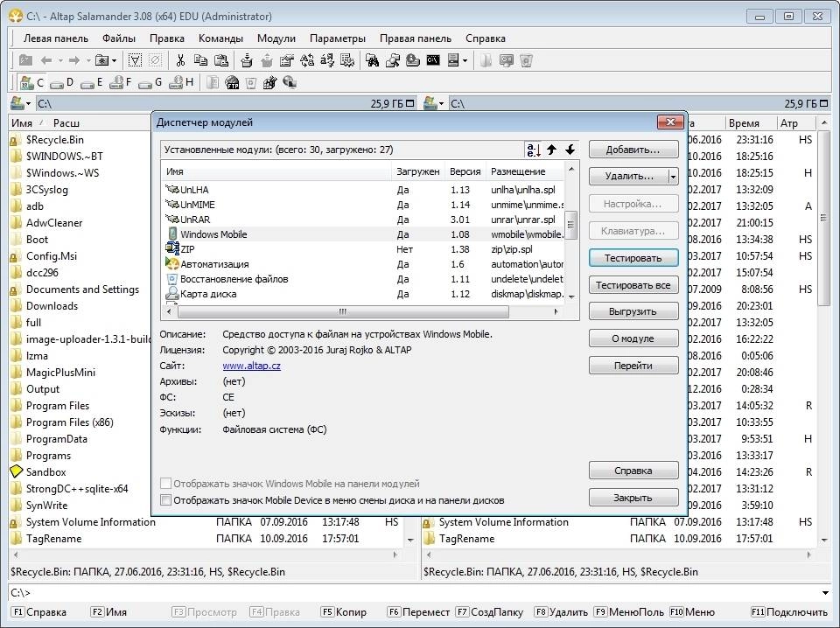This screenshot has height=628, width=840.
Task: Click the Copy to clipboard icon
Action: click(x=201, y=60)
